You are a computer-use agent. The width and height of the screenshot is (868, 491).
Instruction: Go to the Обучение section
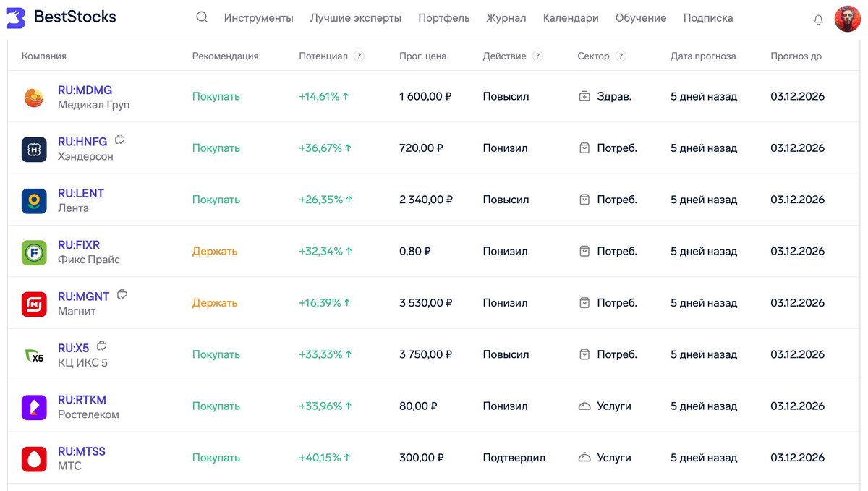[x=641, y=18]
